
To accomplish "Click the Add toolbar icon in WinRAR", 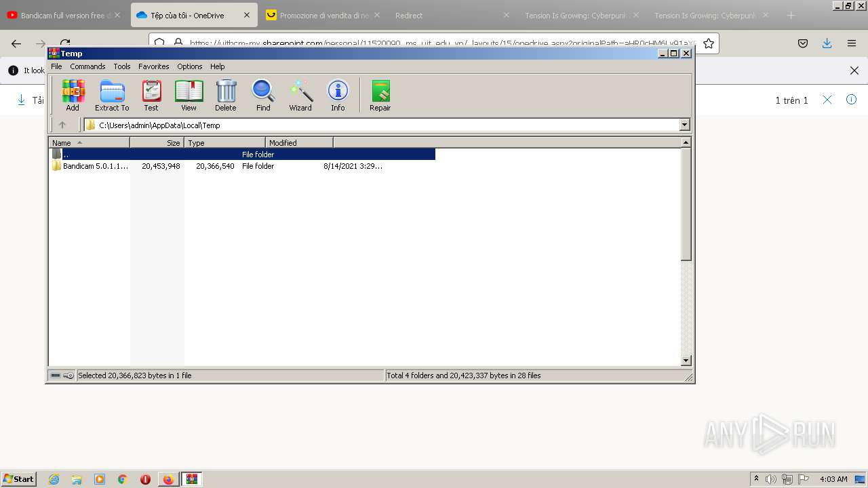I will [73, 95].
